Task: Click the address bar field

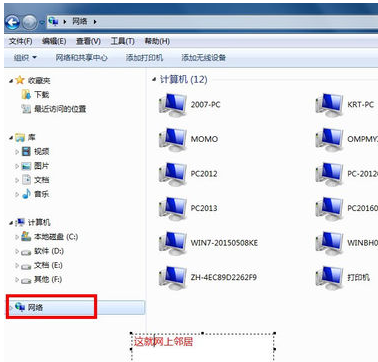Action: pyautogui.click(x=212, y=22)
